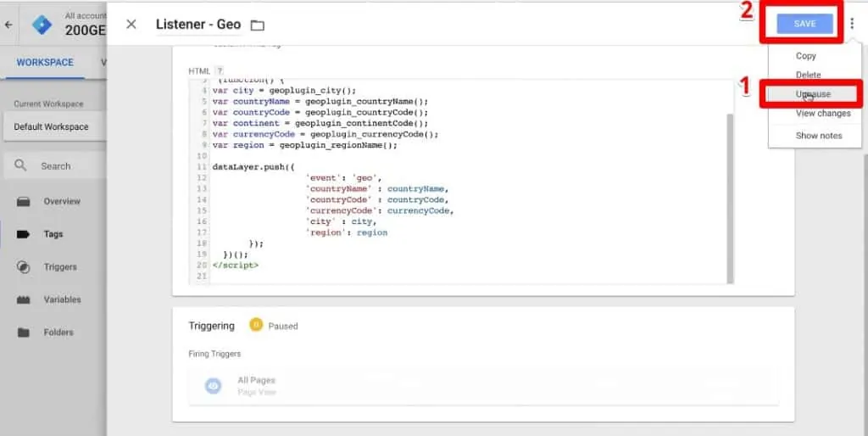
Task: Click the Triggers target icon
Action: [23, 267]
